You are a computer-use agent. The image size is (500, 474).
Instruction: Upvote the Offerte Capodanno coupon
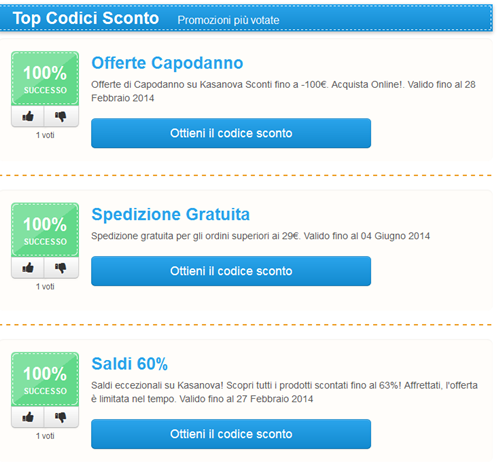(x=28, y=116)
